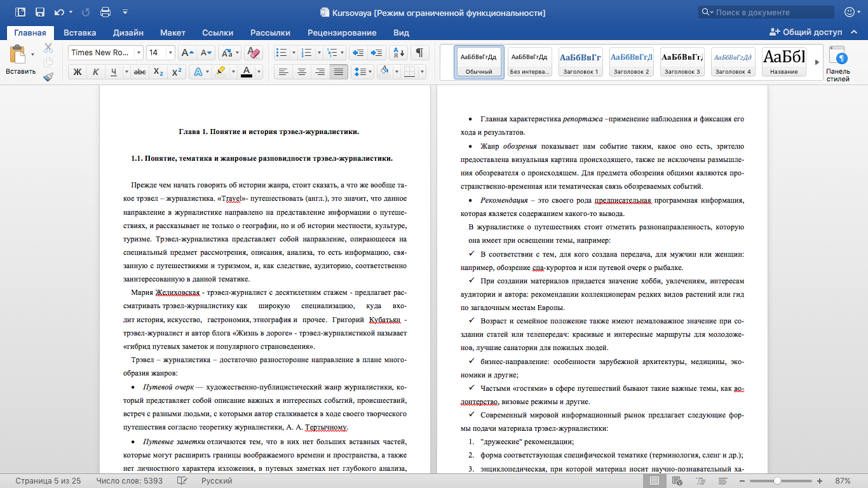Apply subscript with the X₂ icon
Image resolution: width=868 pixels, height=488 pixels.
(159, 72)
